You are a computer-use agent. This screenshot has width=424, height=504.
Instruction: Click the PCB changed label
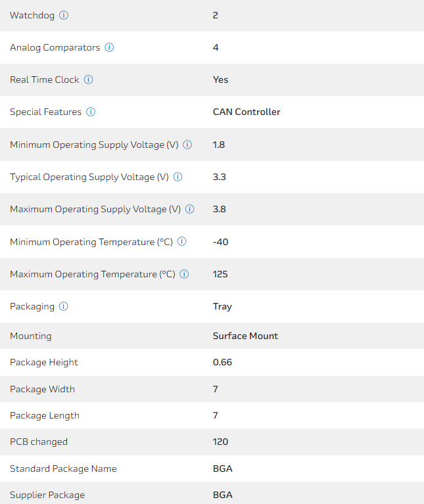pos(39,442)
